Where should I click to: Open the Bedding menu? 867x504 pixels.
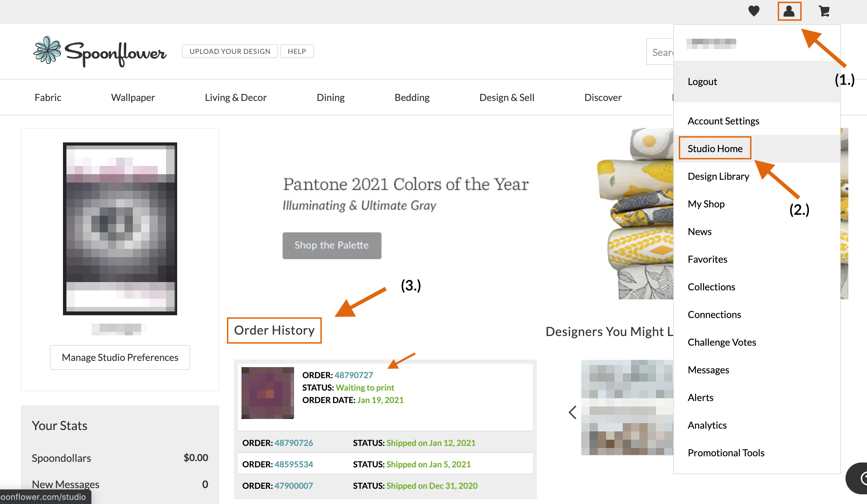pyautogui.click(x=412, y=97)
